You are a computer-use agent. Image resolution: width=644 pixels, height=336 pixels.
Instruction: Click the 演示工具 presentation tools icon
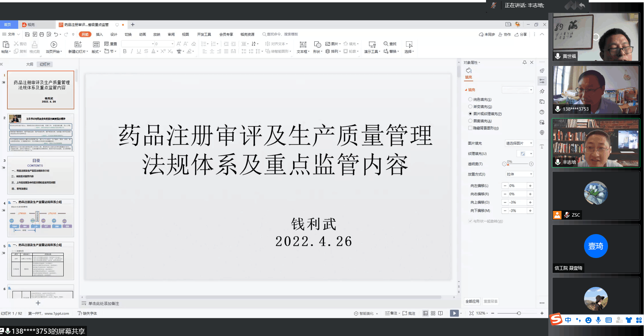[x=372, y=44]
